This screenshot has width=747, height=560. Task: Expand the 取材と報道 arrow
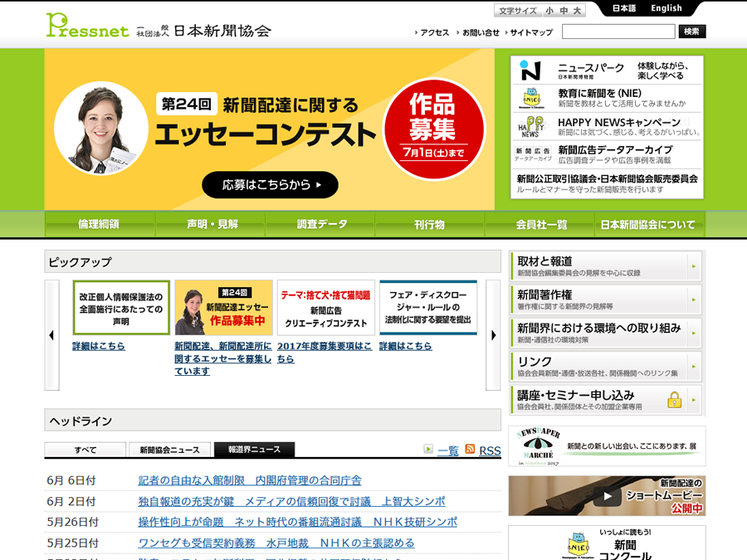694,266
